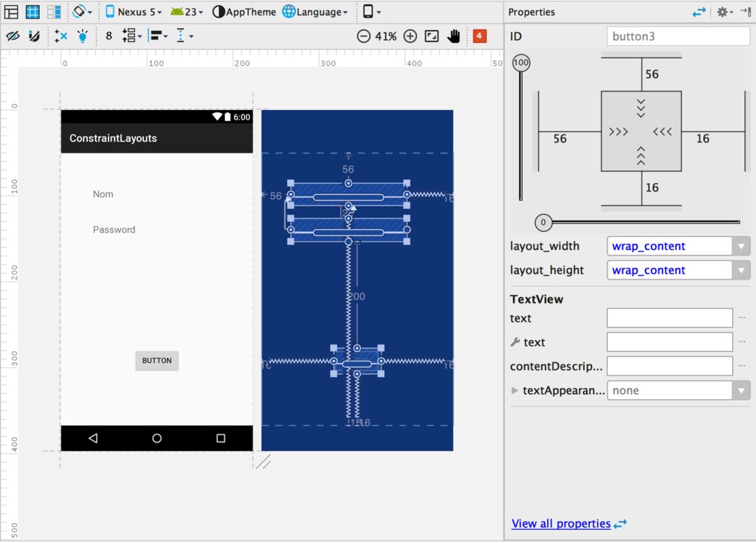756x543 pixels.
Task: Toggle the autoconnect magnet icon
Action: (x=34, y=35)
